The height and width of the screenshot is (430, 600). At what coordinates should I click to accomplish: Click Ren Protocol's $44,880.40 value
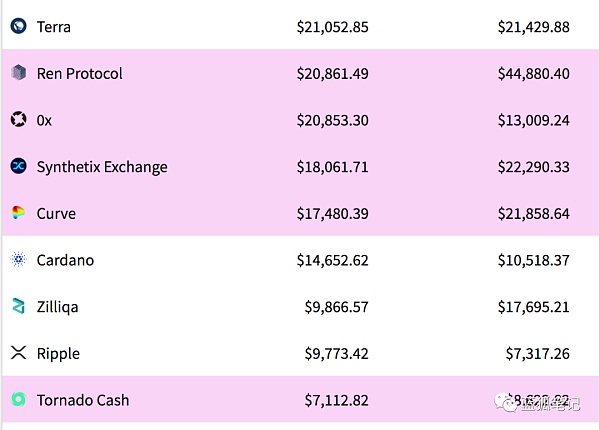(x=533, y=73)
